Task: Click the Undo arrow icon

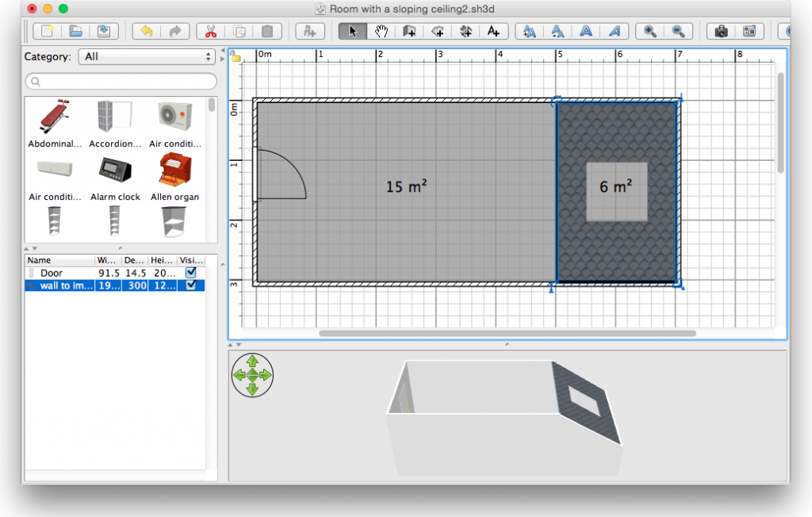Action: pos(147,31)
